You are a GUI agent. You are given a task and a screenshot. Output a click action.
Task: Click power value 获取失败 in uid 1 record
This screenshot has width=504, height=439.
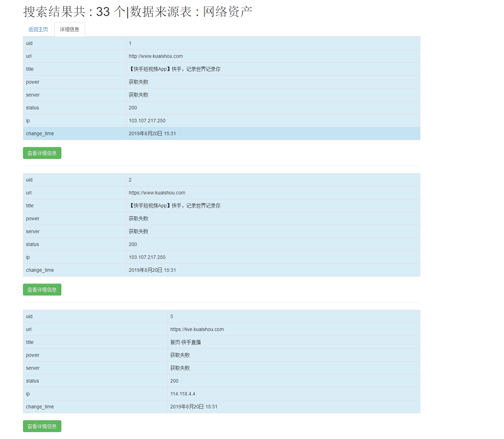138,82
